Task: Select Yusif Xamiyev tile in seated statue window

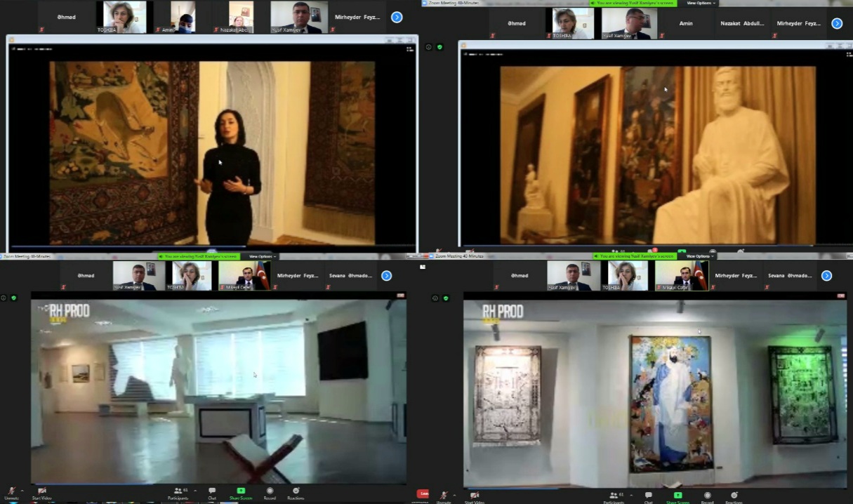Action: click(x=630, y=23)
